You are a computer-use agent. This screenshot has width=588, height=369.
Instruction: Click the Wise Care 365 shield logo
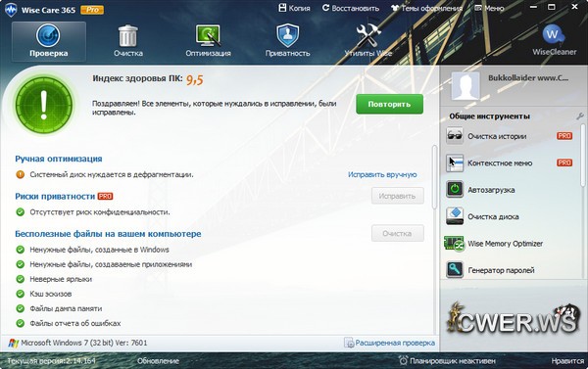coord(11,10)
